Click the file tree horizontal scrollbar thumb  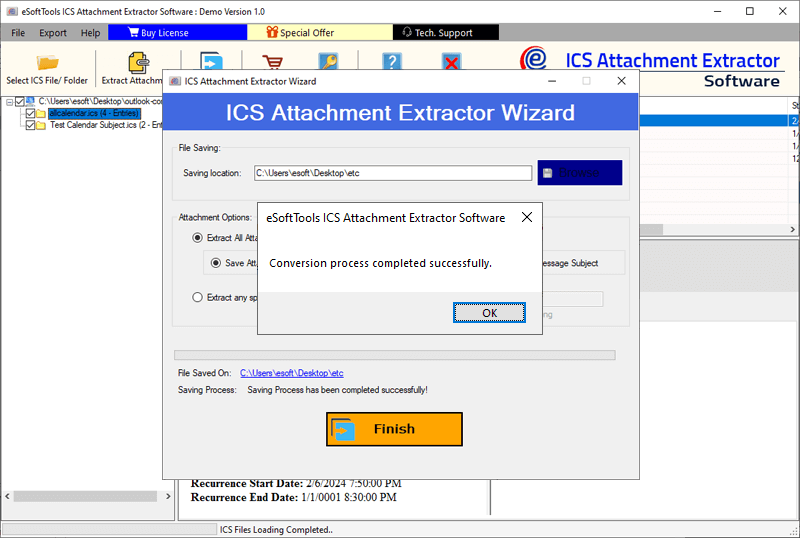point(85,496)
